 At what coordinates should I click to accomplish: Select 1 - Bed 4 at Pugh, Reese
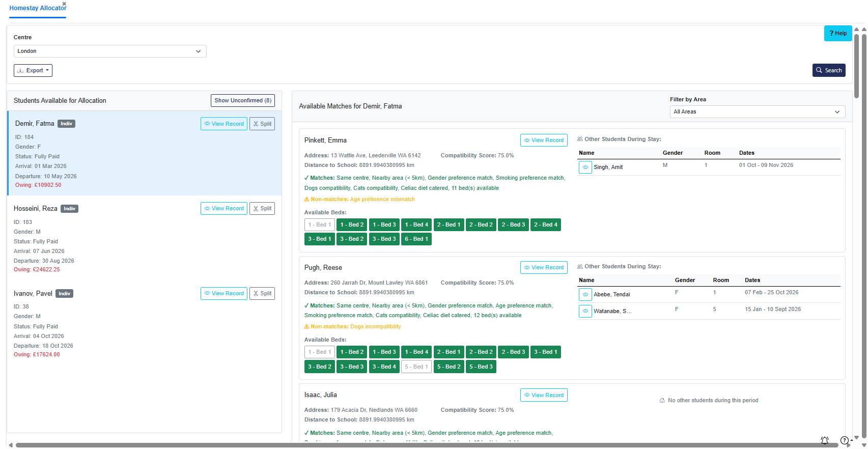[416, 352]
